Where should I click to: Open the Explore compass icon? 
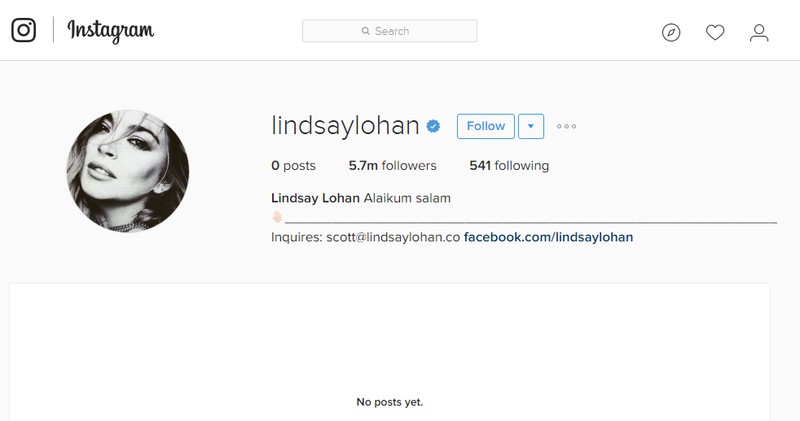(671, 33)
